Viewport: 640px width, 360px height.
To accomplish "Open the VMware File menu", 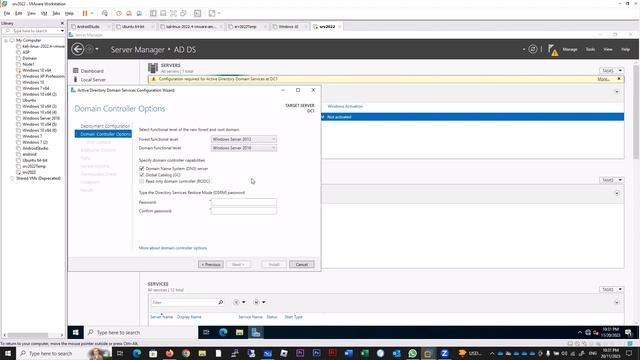I will point(7,13).
